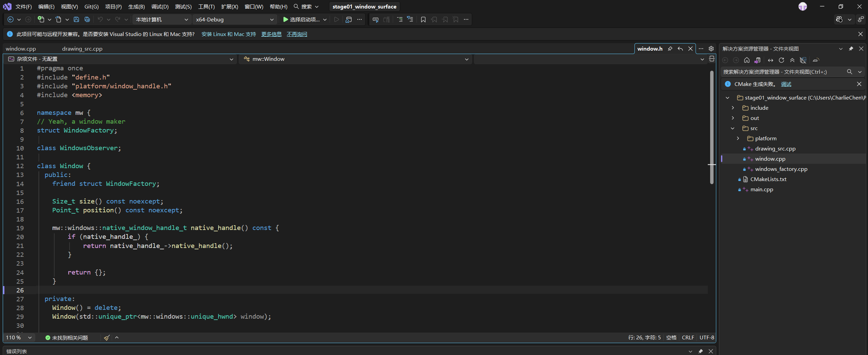Open the File menu

(24, 6)
